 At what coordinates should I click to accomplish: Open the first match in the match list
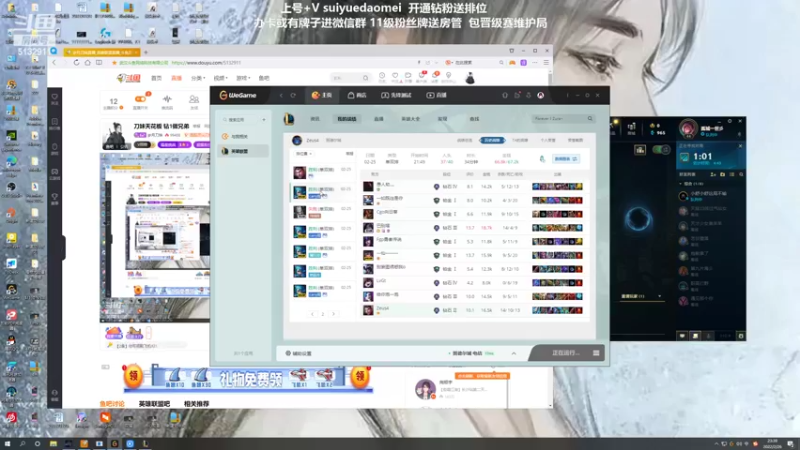click(322, 172)
